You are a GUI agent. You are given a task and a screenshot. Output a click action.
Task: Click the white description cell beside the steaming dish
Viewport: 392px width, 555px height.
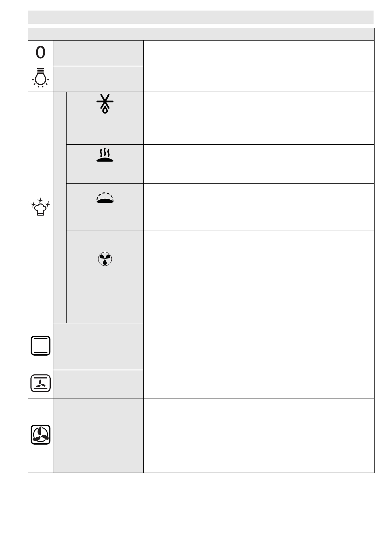click(259, 164)
